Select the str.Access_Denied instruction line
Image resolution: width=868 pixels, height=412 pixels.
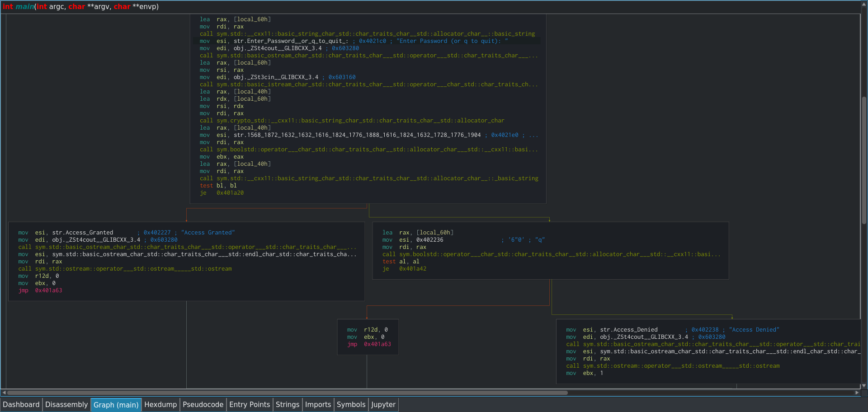(x=673, y=330)
